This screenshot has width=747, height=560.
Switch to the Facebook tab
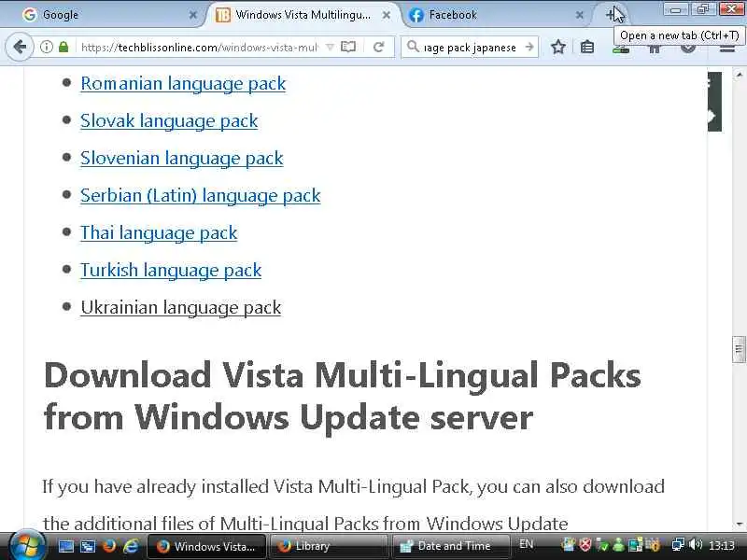coord(498,15)
